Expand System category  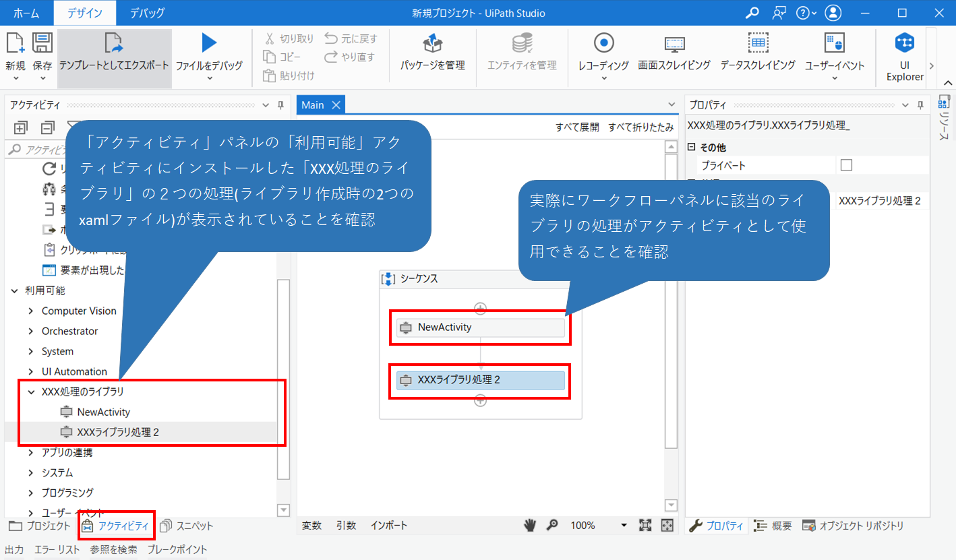pyautogui.click(x=31, y=351)
